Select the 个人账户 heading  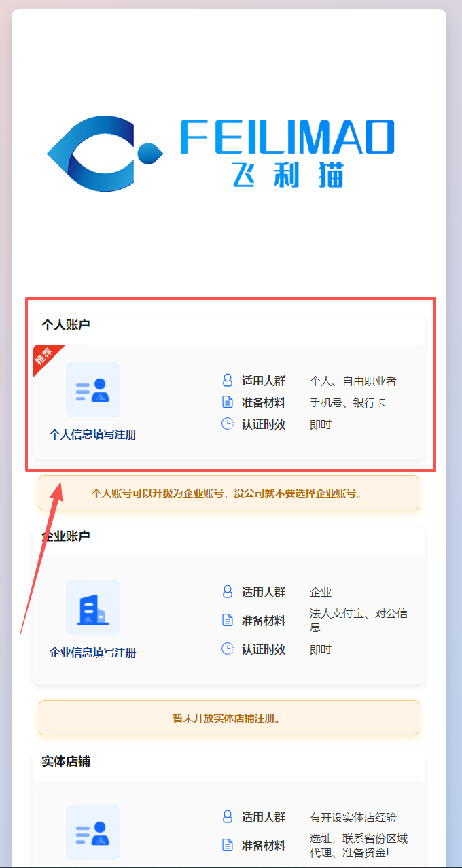point(66,325)
